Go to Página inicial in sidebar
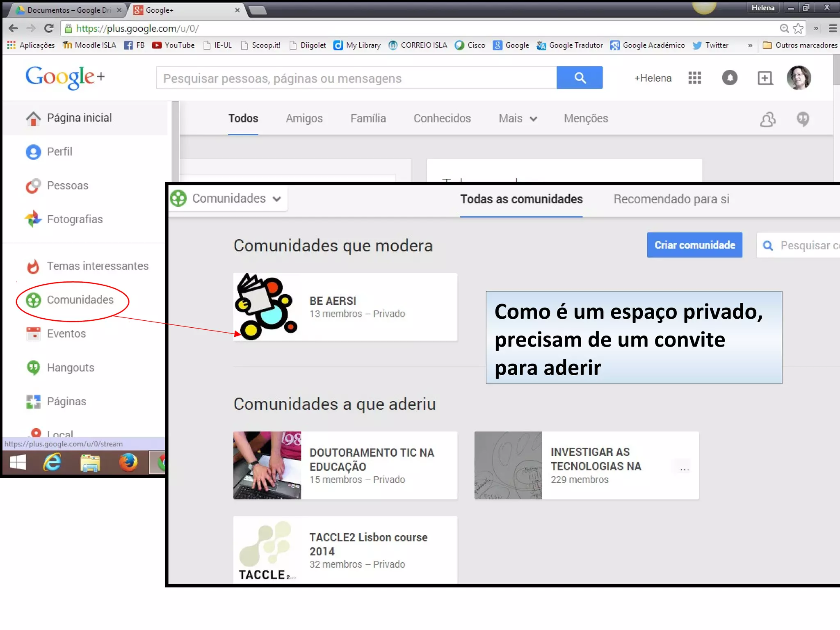Viewport: 840px width, 630px height. coord(85,118)
